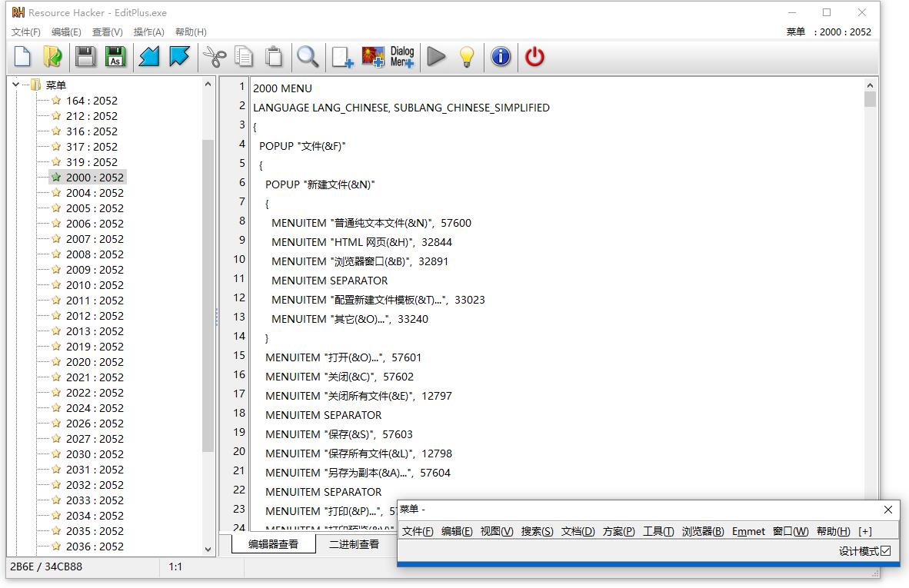The image size is (909, 588).
Task: Switch to the 二进制查看 tab
Action: [x=355, y=544]
